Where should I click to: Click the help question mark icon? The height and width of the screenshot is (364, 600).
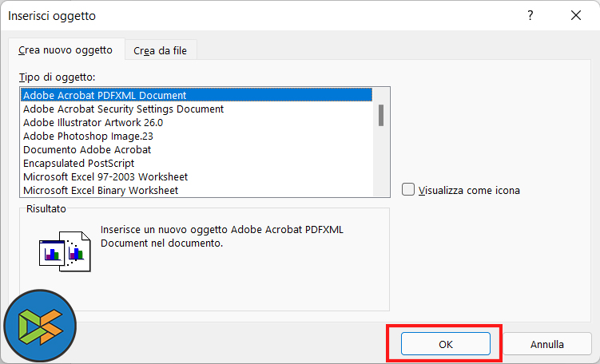tap(530, 15)
